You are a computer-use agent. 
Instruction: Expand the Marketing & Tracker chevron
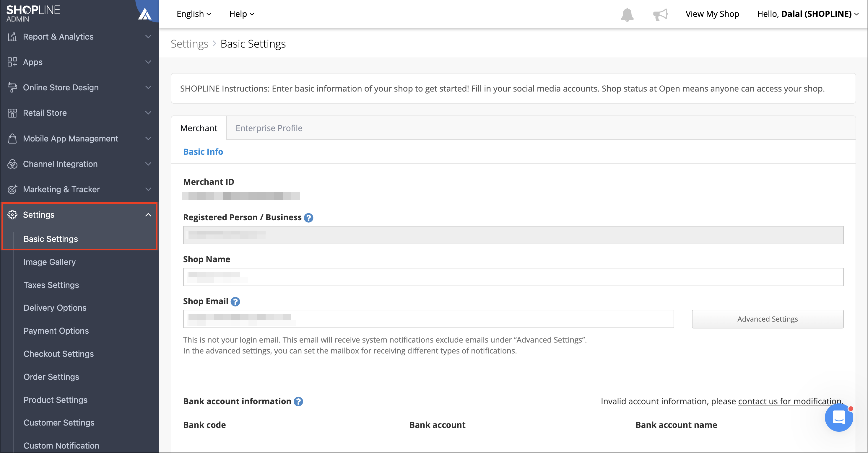pos(148,189)
